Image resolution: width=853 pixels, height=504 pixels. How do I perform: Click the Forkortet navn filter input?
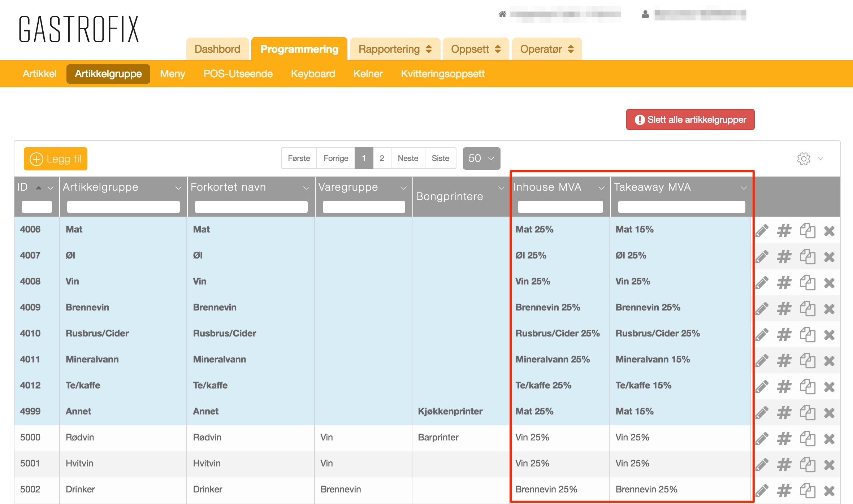coord(251,207)
